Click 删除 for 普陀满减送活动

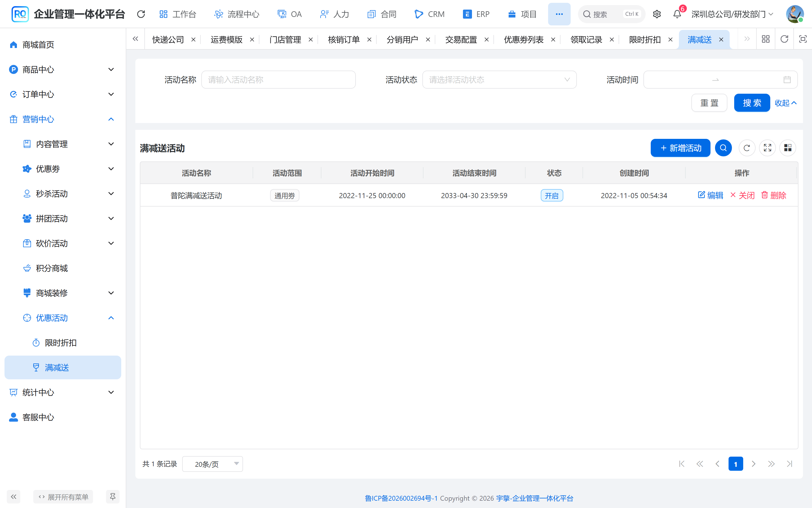coord(774,195)
